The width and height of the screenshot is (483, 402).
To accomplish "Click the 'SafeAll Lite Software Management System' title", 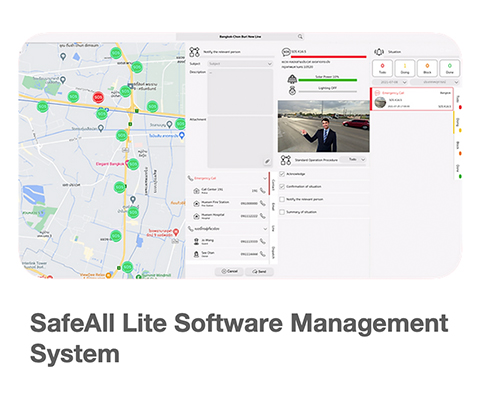I will [x=239, y=338].
